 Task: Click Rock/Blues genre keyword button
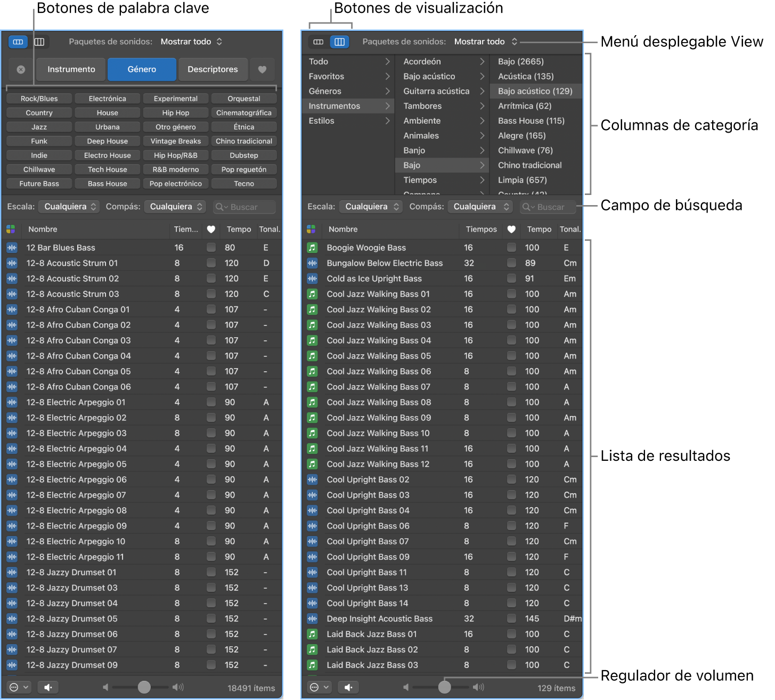pos(39,99)
